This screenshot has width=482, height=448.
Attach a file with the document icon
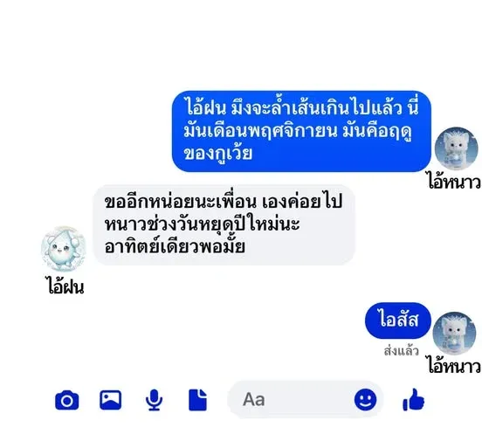[197, 400]
